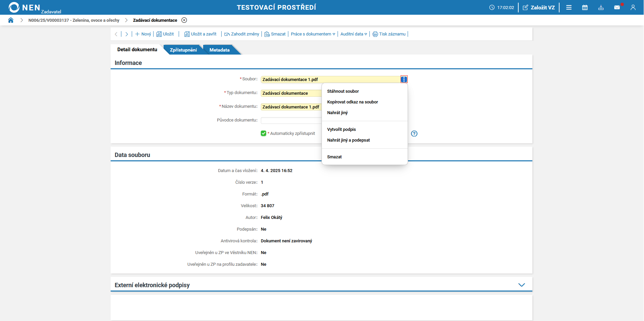Image resolution: width=644 pixels, height=321 pixels.
Task: Open the hamburger main menu
Action: tap(569, 7)
